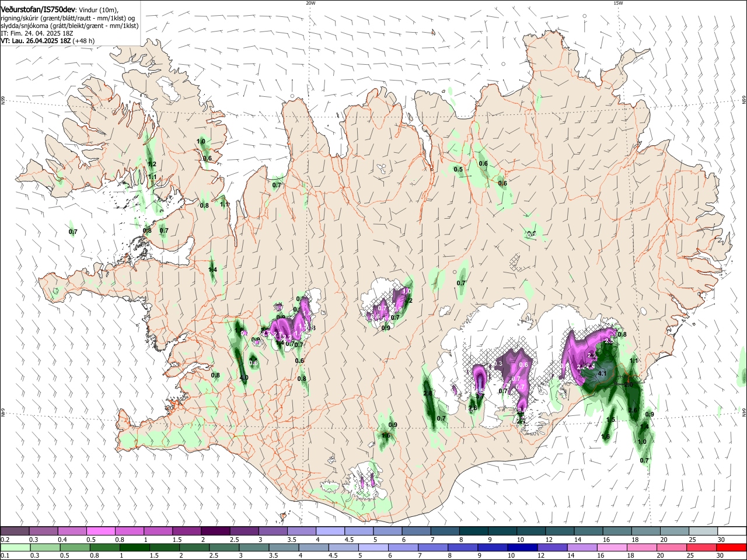Select the 9 deep blue swatch in the bottom legend row
This screenshot has width=747, height=560.
click(x=492, y=547)
